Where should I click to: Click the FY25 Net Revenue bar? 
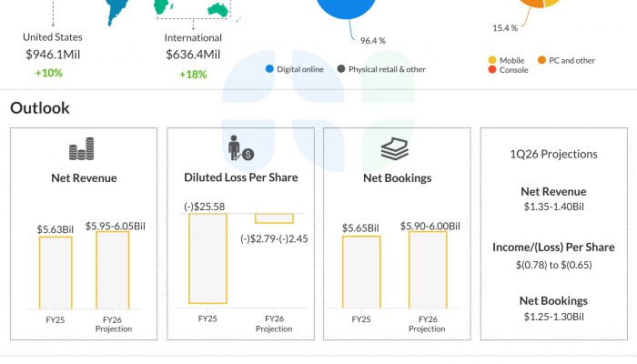54,271
